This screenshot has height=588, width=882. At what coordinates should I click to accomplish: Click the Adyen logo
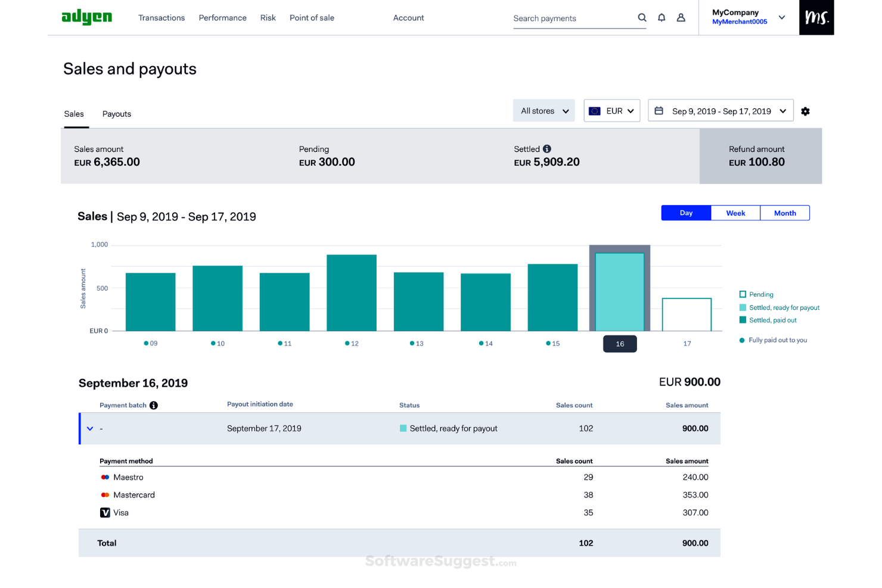click(87, 17)
